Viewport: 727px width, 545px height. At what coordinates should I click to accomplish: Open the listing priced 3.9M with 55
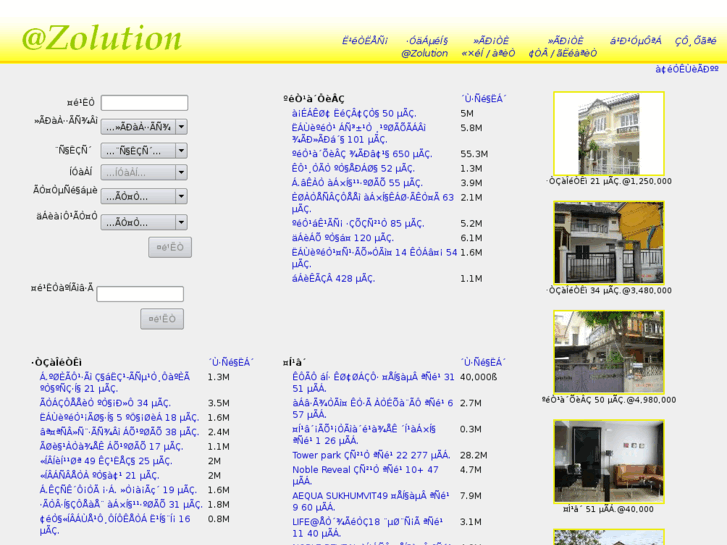click(357, 183)
